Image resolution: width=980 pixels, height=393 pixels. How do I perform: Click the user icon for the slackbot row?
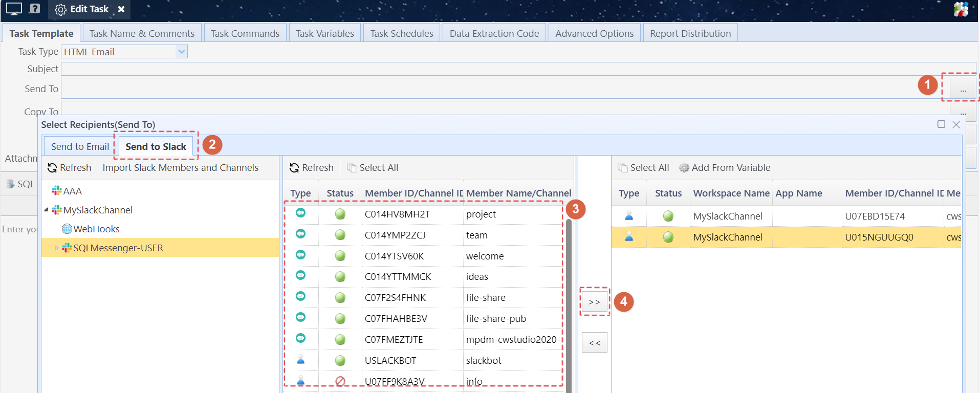(300, 360)
